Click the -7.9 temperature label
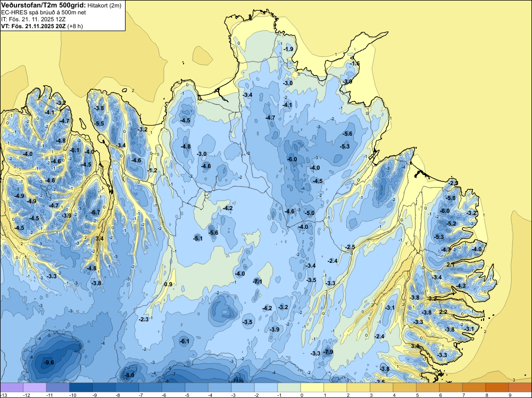This screenshot has height=398, width=532. pos(328,352)
